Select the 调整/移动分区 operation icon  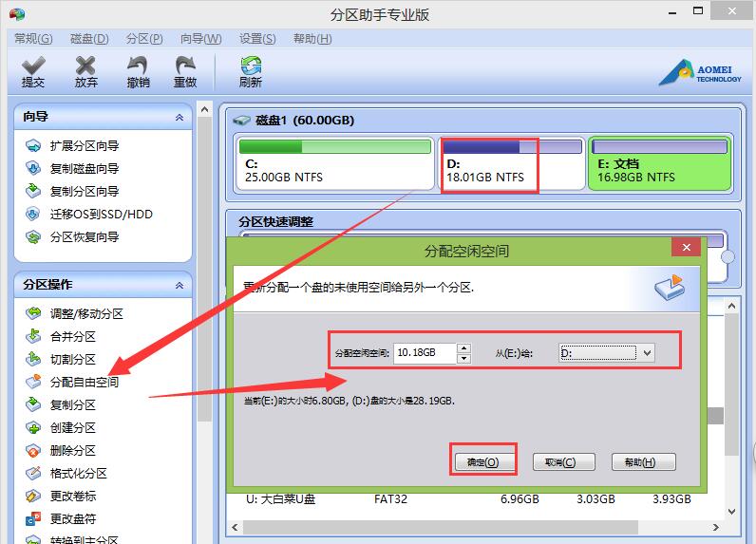tap(33, 313)
